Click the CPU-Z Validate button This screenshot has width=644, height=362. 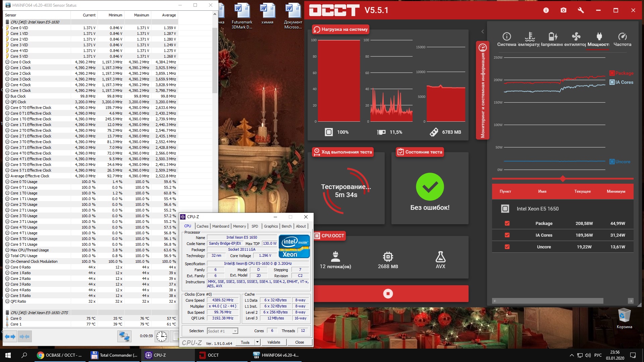274,342
